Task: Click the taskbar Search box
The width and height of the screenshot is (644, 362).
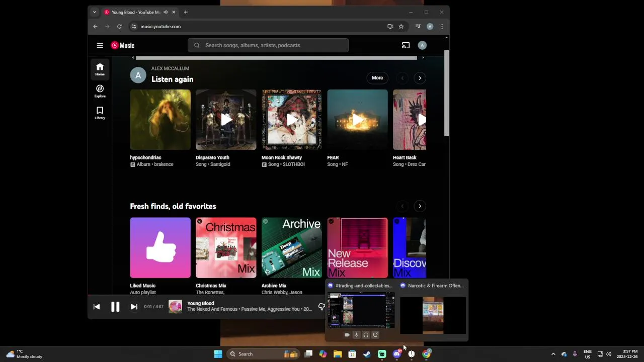Action: tap(263, 354)
